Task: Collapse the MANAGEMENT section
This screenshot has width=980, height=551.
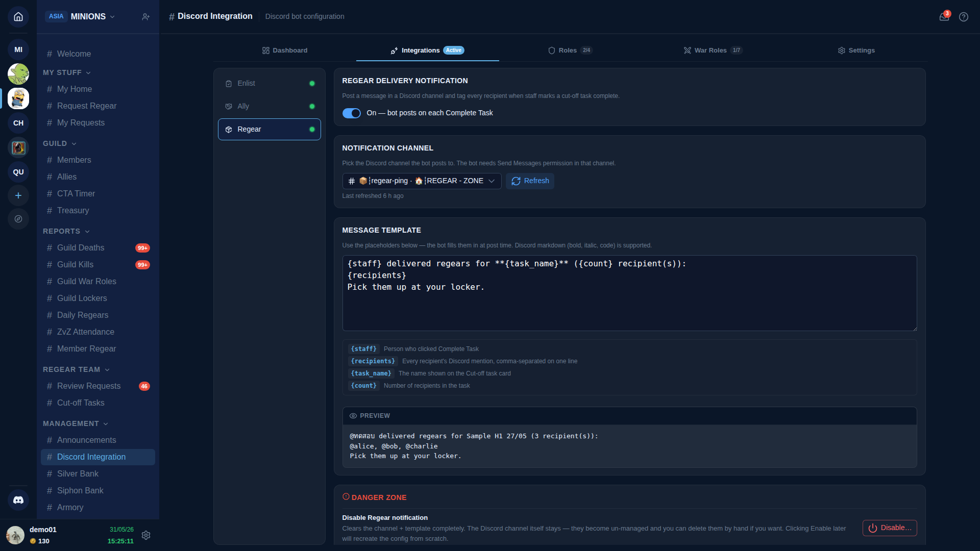Action: (x=76, y=423)
